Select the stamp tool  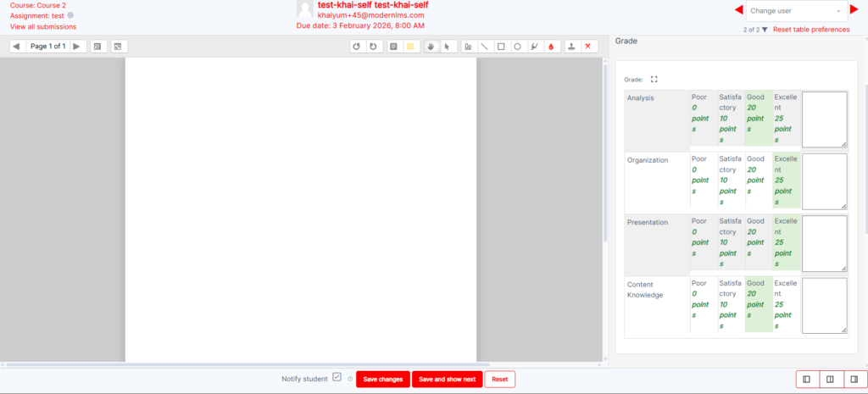point(572,47)
